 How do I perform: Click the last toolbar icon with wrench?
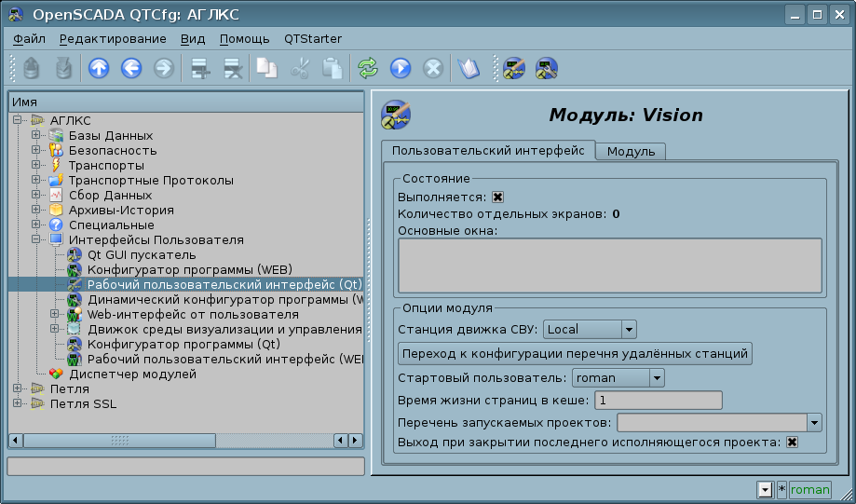[x=546, y=68]
